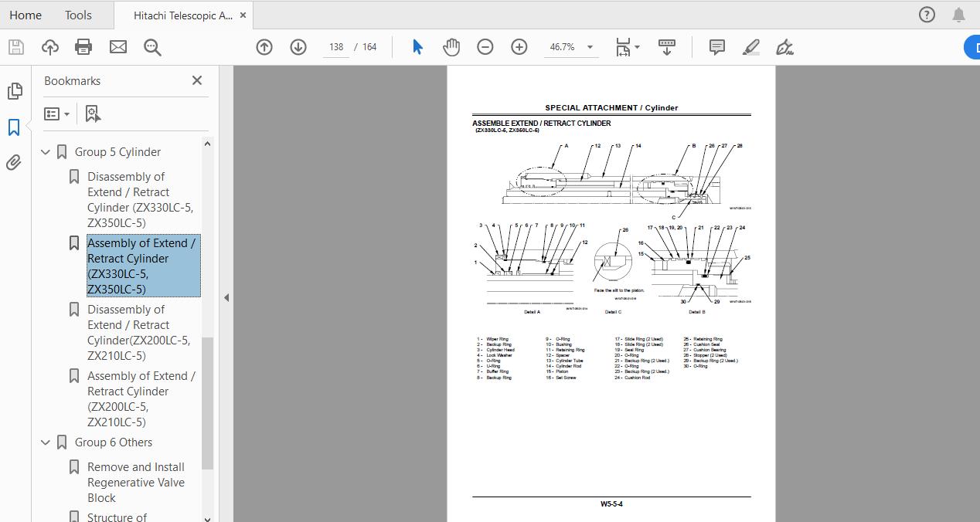Screen dimensions: 980x522
Task: Select the Highlight text pen
Action: pos(751,47)
